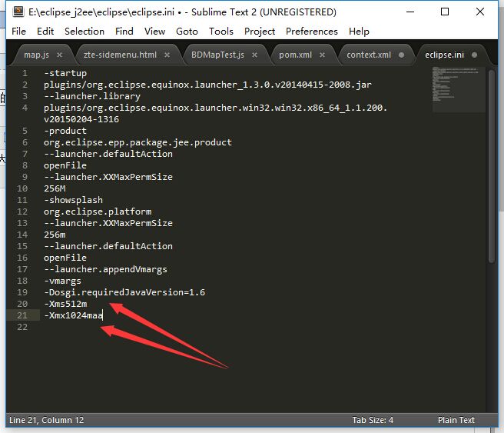Click the 256m value on line 14
Screen dimensions: 504x433
[55, 235]
